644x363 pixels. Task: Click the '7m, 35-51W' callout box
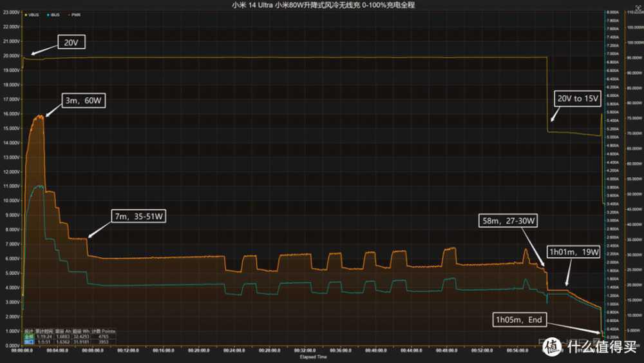click(x=139, y=217)
